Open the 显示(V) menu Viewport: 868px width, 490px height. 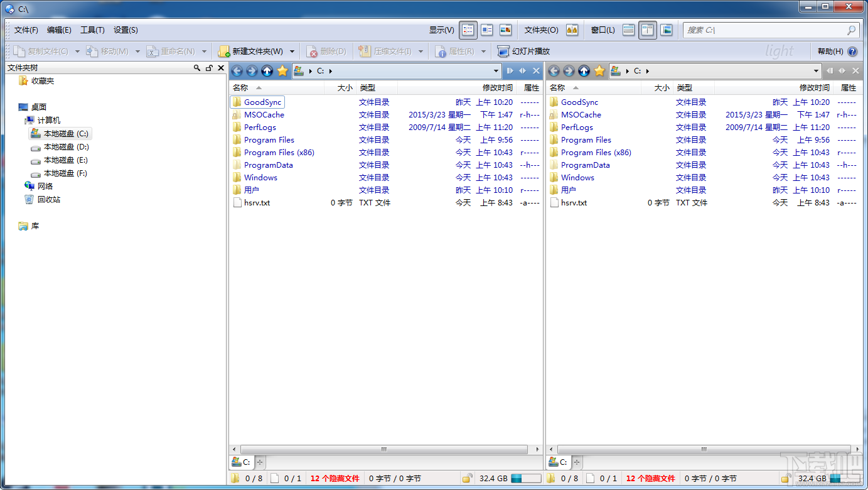[441, 30]
